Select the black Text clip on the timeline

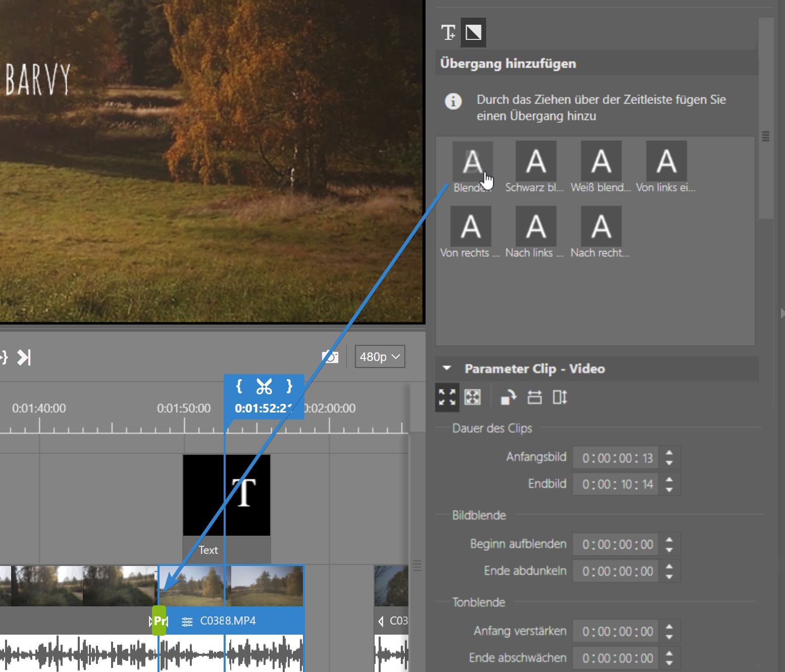click(227, 495)
